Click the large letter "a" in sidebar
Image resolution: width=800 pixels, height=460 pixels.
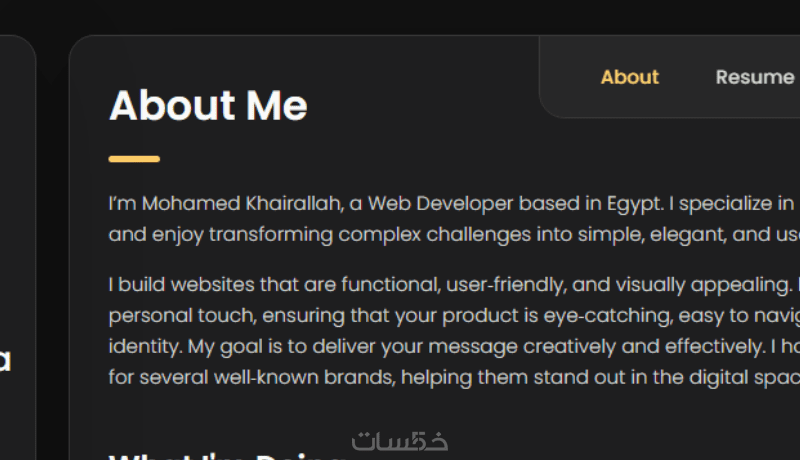[x=5, y=360]
